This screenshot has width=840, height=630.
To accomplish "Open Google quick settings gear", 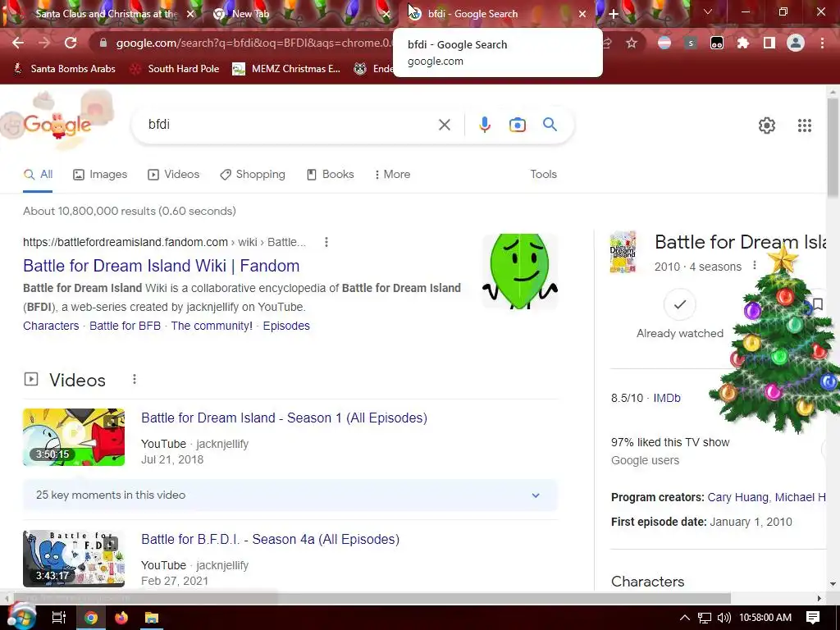I will click(767, 126).
